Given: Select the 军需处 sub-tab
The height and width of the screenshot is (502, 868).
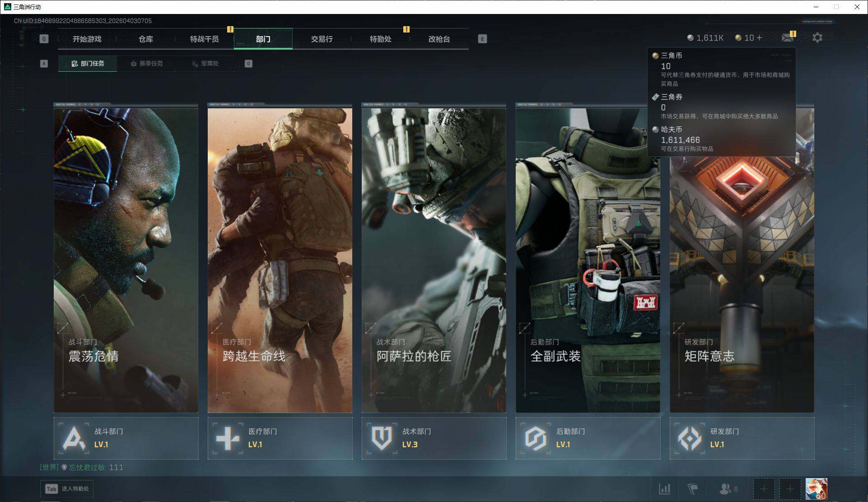Looking at the screenshot, I should click(205, 64).
